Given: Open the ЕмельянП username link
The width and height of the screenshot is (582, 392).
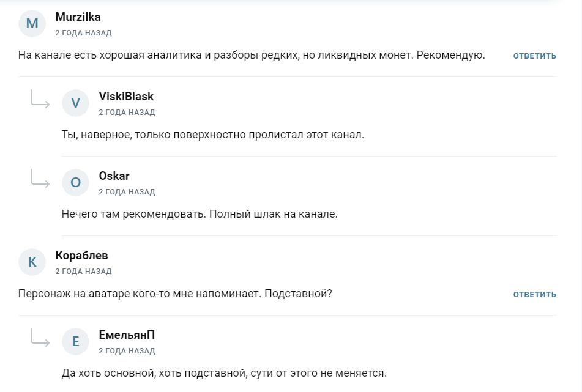Looking at the screenshot, I should 127,335.
